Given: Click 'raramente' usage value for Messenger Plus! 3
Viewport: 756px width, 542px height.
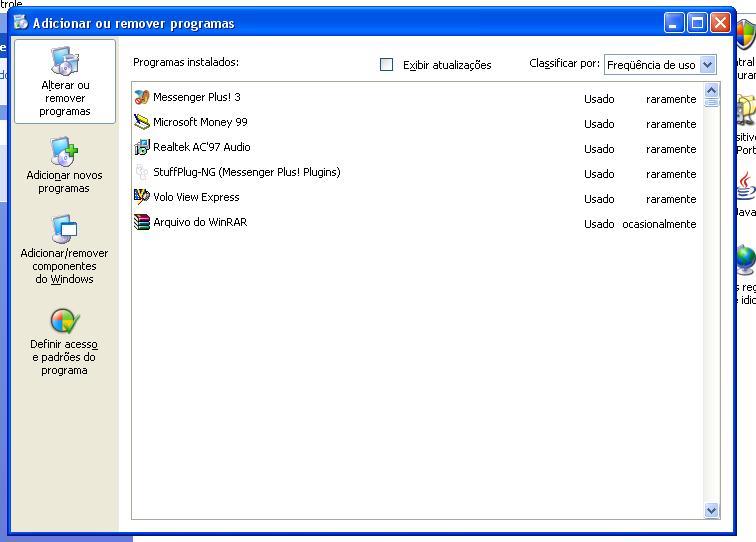Looking at the screenshot, I should (671, 99).
